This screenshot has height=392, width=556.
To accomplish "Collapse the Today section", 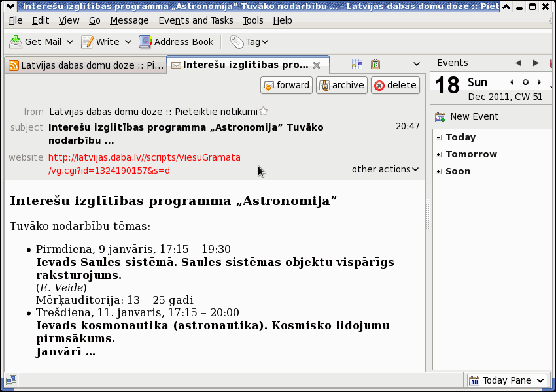I will click(x=439, y=137).
